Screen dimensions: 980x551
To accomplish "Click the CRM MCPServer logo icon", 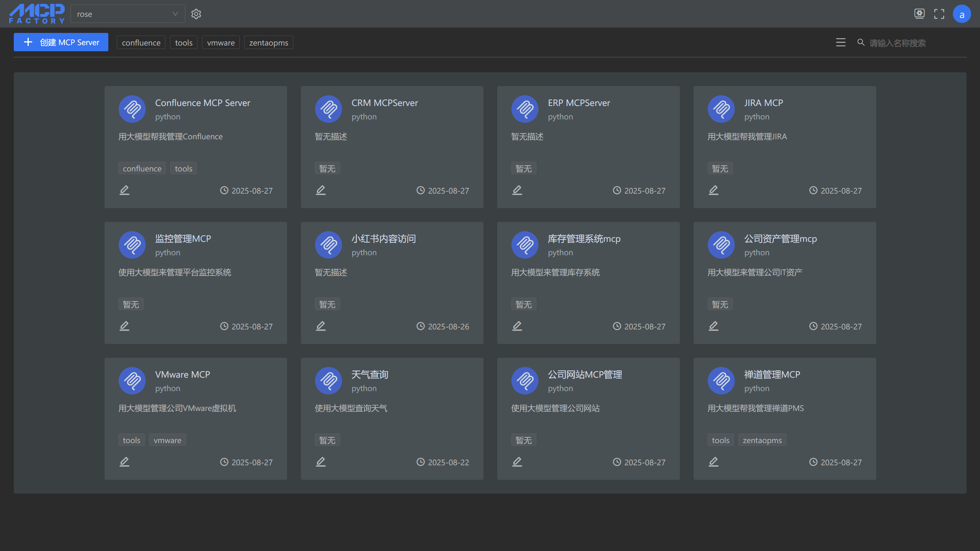I will [328, 109].
